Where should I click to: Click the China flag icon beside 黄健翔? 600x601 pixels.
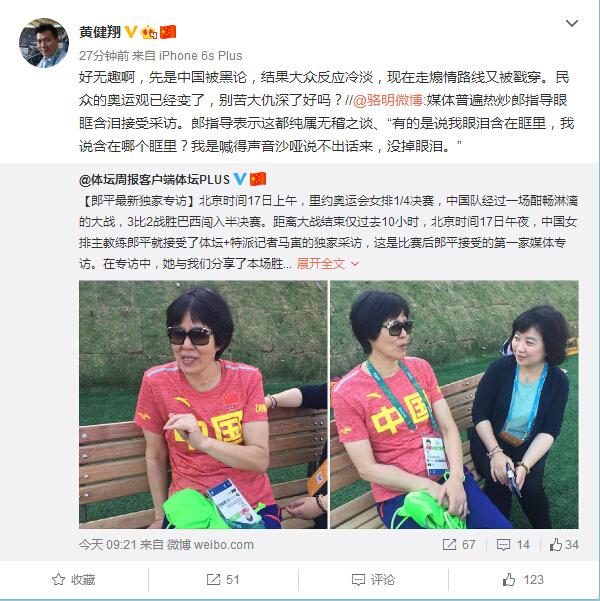click(x=168, y=32)
